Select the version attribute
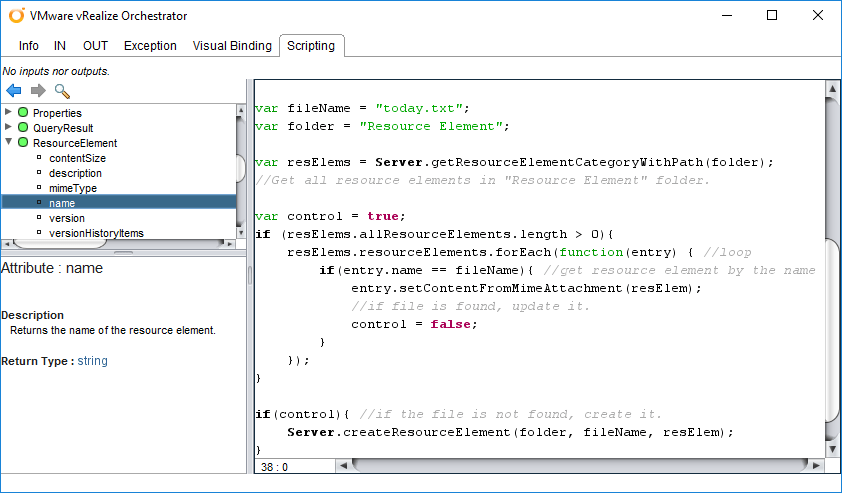Image resolution: width=842 pixels, height=493 pixels. (67, 218)
